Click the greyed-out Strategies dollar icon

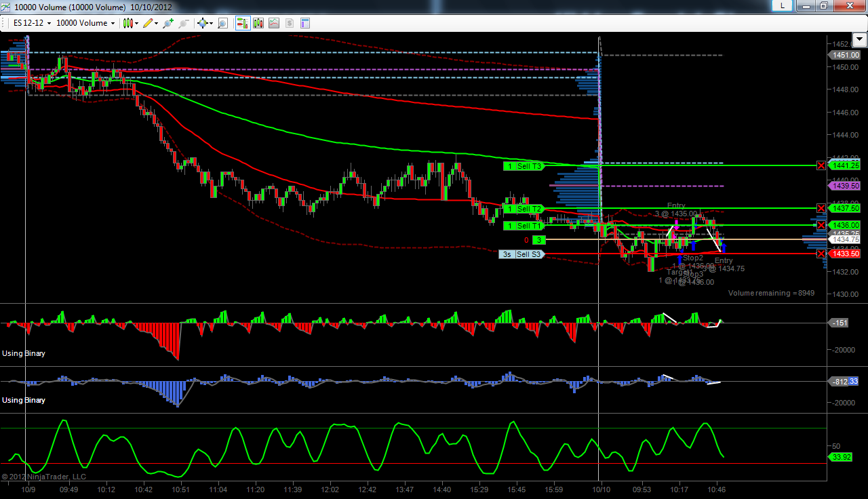pos(290,23)
